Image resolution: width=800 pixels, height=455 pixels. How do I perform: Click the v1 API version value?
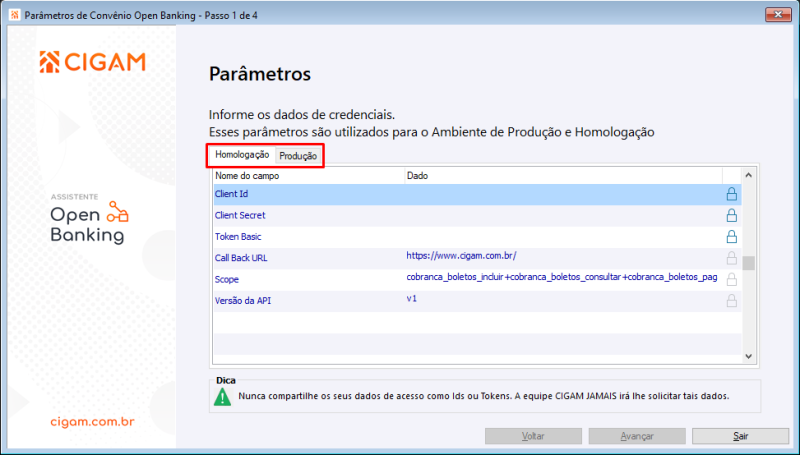412,299
